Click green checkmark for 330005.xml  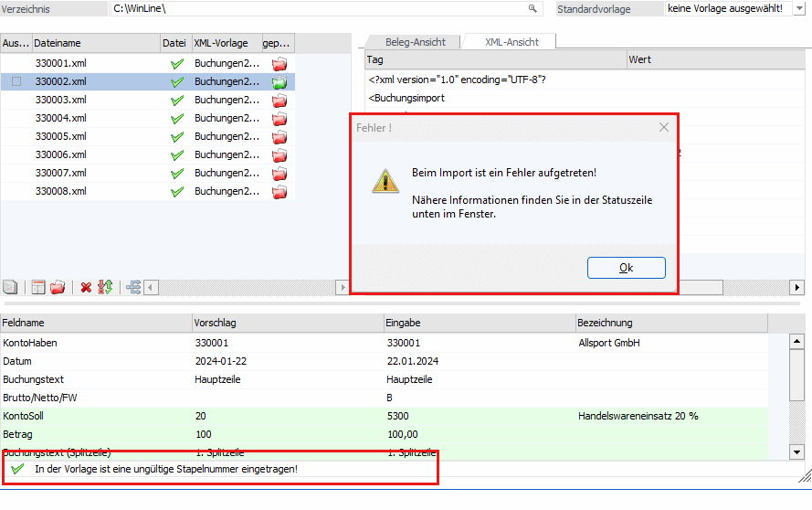[x=177, y=137]
